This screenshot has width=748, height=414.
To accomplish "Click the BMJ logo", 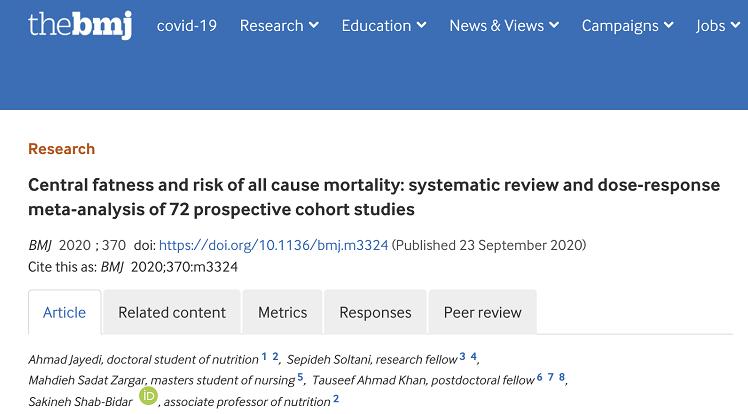I will (x=80, y=26).
